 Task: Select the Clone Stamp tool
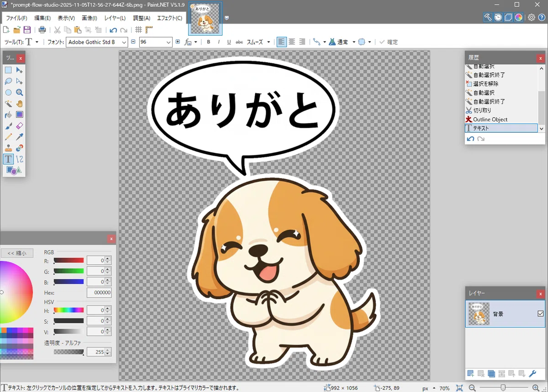coord(8,148)
